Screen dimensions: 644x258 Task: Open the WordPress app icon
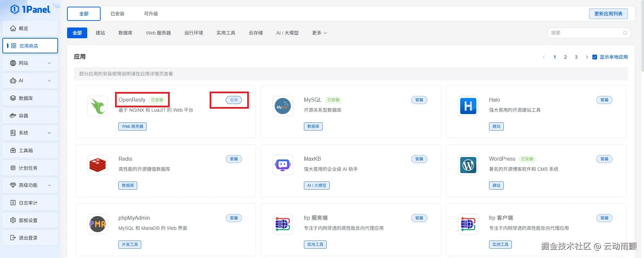[468, 165]
